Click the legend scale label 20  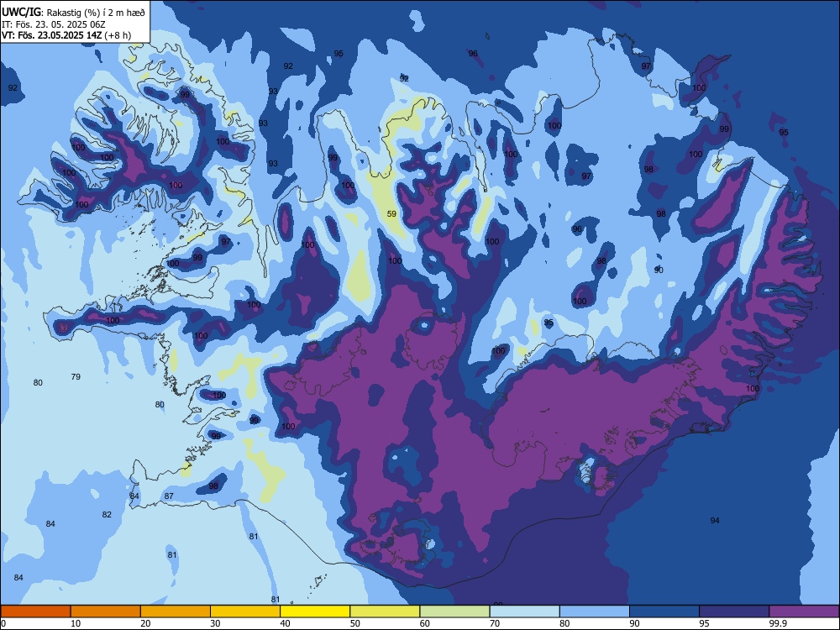point(145,623)
